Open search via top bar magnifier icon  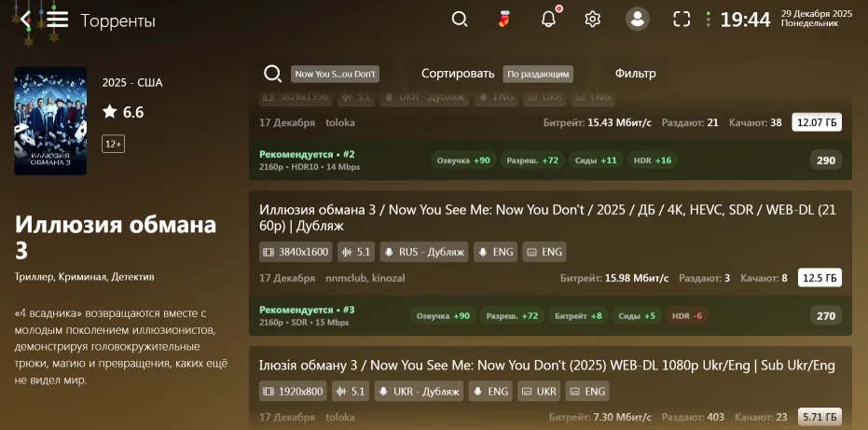point(460,20)
